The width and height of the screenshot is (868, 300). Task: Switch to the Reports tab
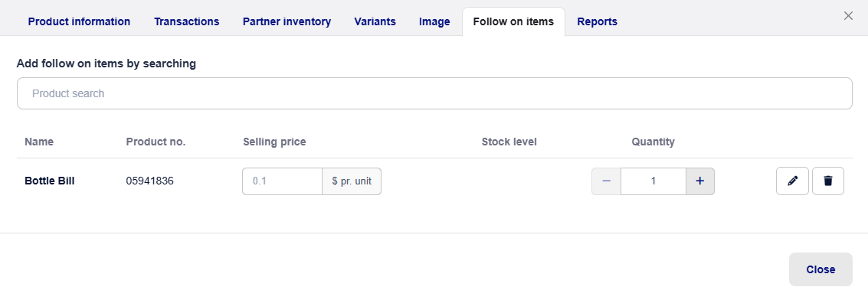(x=597, y=21)
